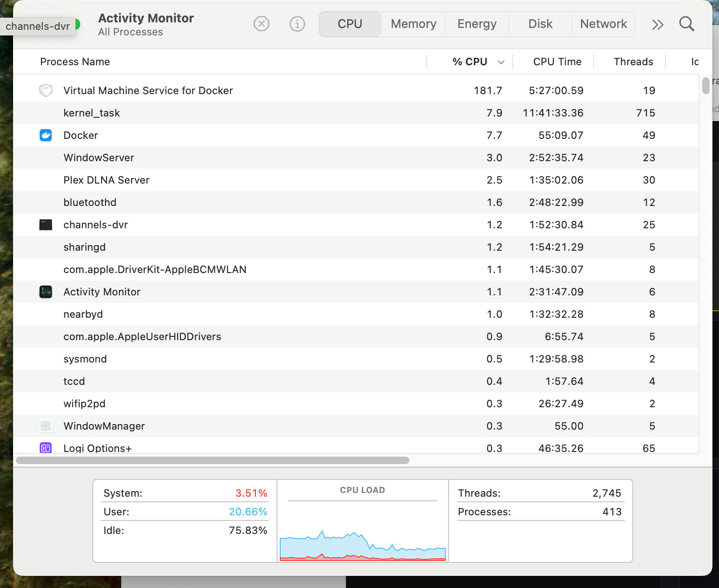Select the channels-dvr process name
The image size is (719, 588).
tap(96, 225)
